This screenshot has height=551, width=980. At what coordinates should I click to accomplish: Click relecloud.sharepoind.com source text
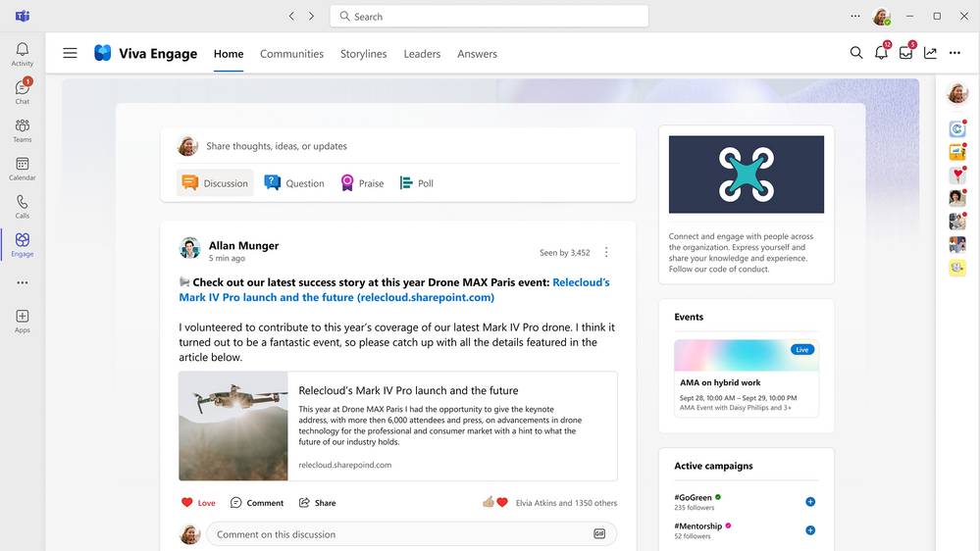click(x=345, y=465)
